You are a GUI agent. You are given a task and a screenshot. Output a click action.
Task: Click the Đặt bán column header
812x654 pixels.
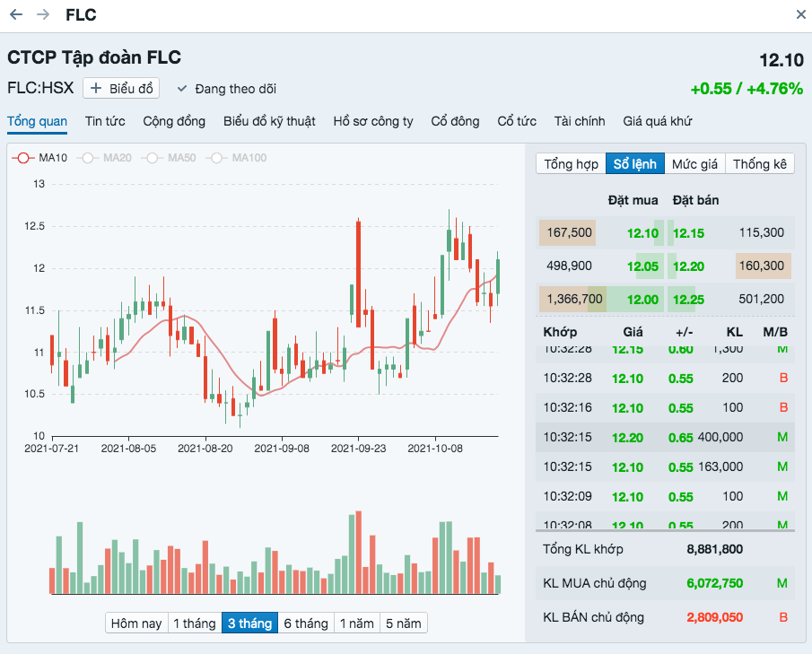click(x=695, y=200)
